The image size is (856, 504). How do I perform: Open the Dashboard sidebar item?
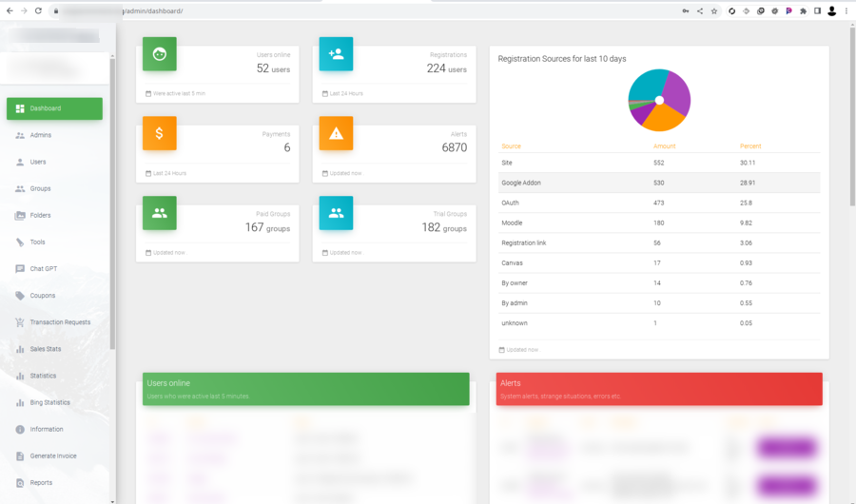pyautogui.click(x=54, y=108)
